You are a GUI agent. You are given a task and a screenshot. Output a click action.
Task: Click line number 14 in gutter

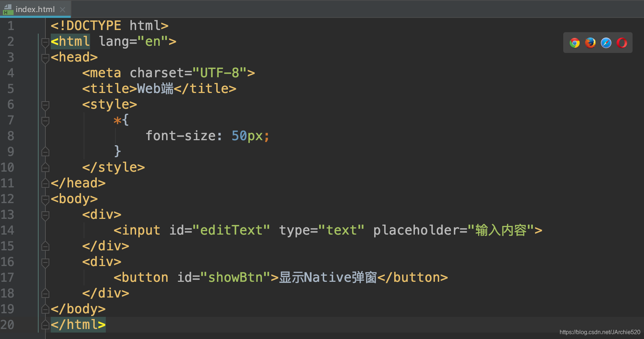pos(7,230)
